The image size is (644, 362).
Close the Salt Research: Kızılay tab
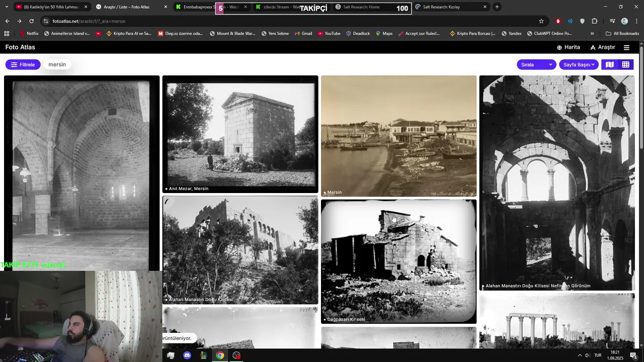click(x=485, y=7)
